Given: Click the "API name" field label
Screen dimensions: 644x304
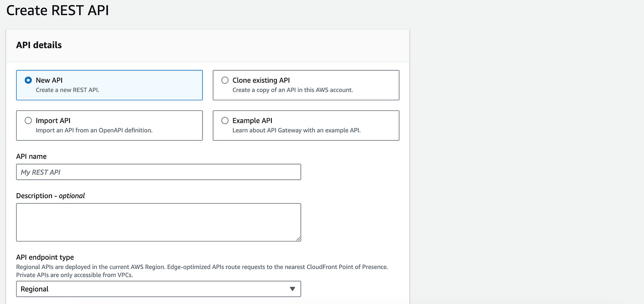Looking at the screenshot, I should (31, 156).
